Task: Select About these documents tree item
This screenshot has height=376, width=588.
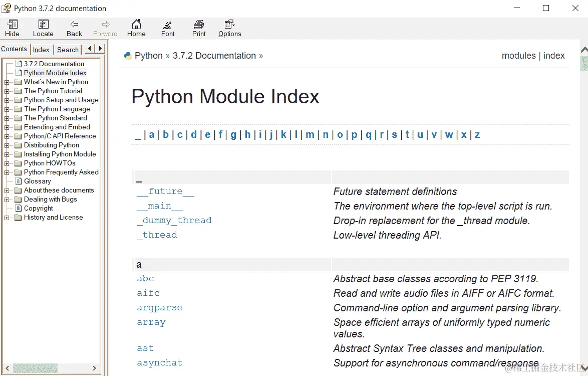Action: tap(59, 190)
